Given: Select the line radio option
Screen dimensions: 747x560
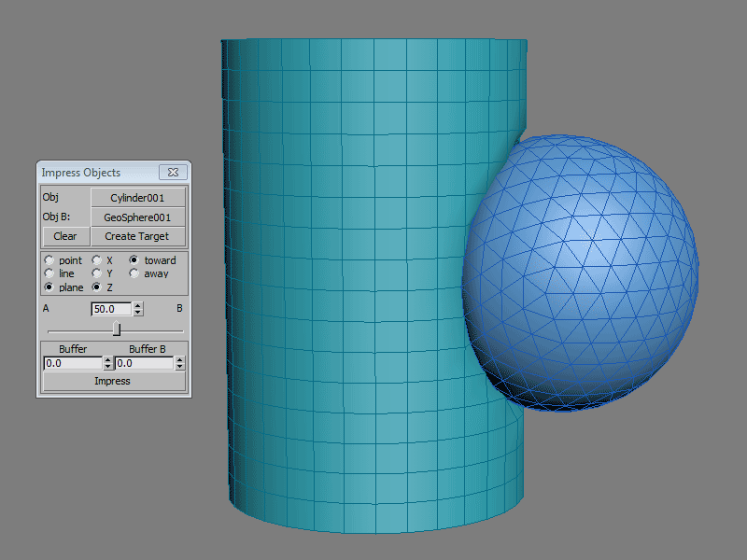Looking at the screenshot, I should coord(49,273).
